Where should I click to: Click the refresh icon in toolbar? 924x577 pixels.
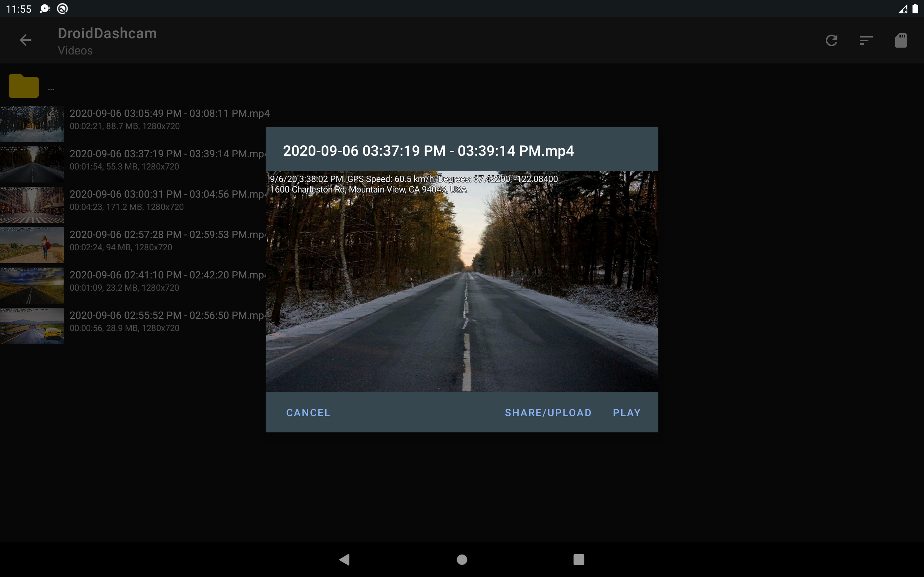[x=831, y=40]
